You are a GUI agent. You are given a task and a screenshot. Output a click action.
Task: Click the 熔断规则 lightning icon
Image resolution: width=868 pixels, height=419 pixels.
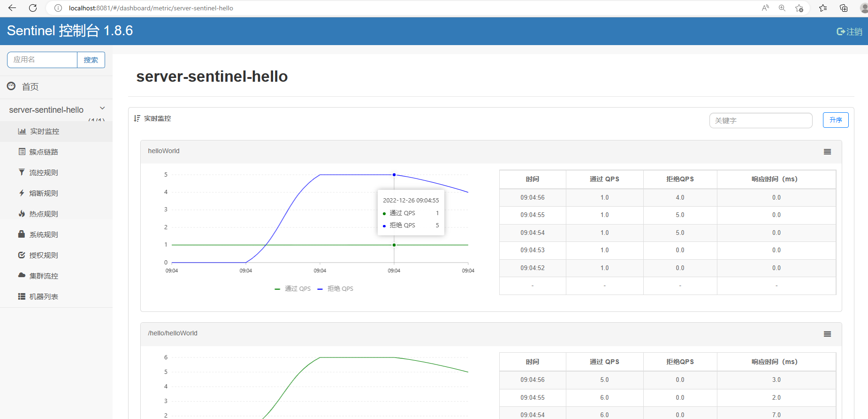[x=22, y=193]
